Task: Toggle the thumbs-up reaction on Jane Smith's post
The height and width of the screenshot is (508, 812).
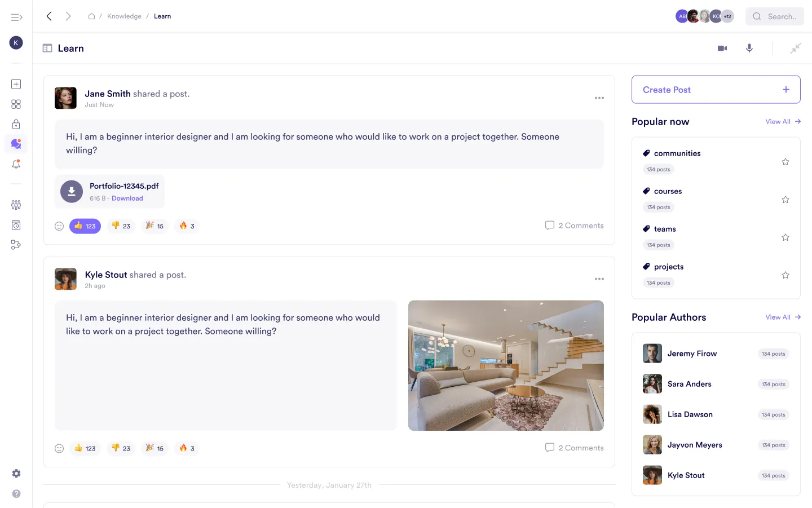Action: [85, 226]
